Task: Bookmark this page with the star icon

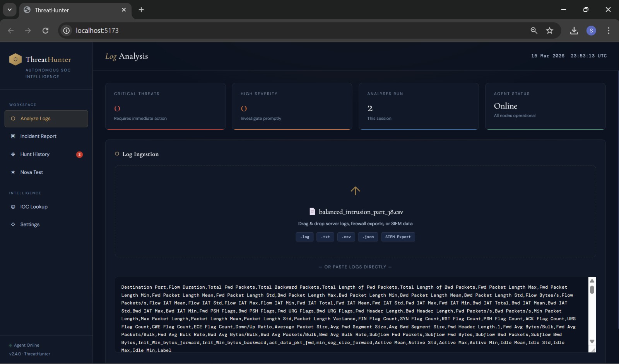Action: coord(550,31)
